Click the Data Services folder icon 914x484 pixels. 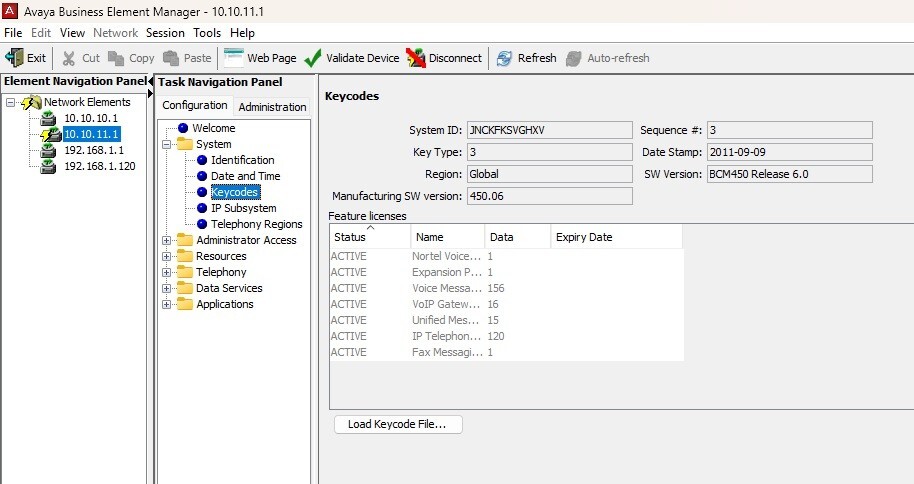(x=185, y=287)
